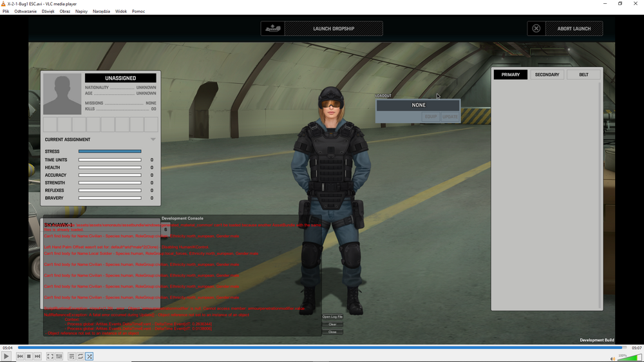Jump to the previous media track
The height and width of the screenshot is (362, 644).
click(x=20, y=356)
